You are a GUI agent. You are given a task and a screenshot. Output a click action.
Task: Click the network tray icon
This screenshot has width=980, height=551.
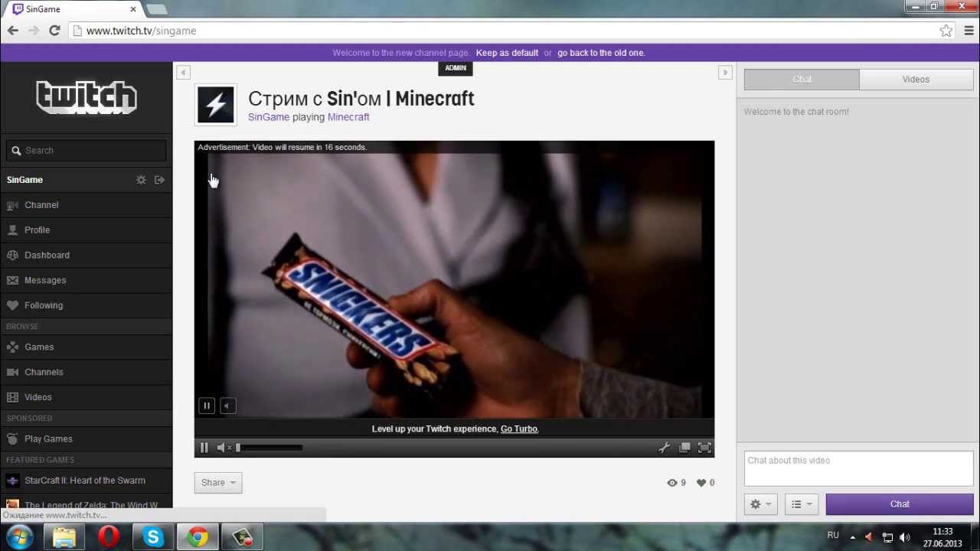click(x=887, y=537)
